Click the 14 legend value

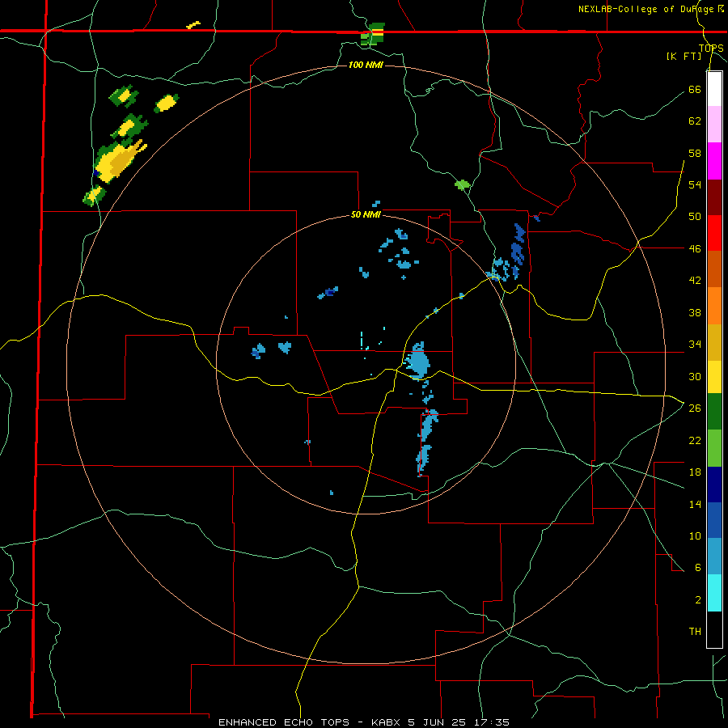click(695, 504)
